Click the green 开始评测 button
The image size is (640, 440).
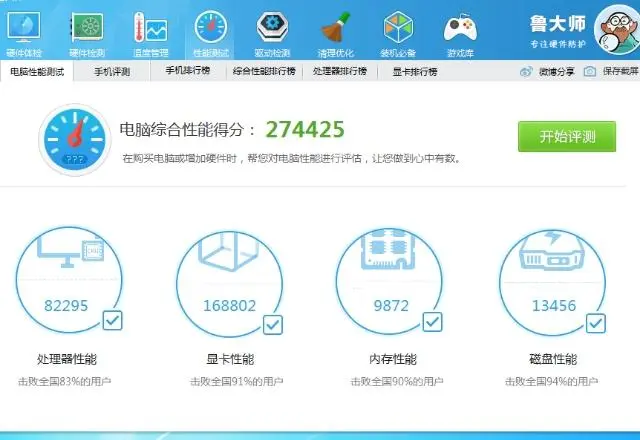[567, 136]
